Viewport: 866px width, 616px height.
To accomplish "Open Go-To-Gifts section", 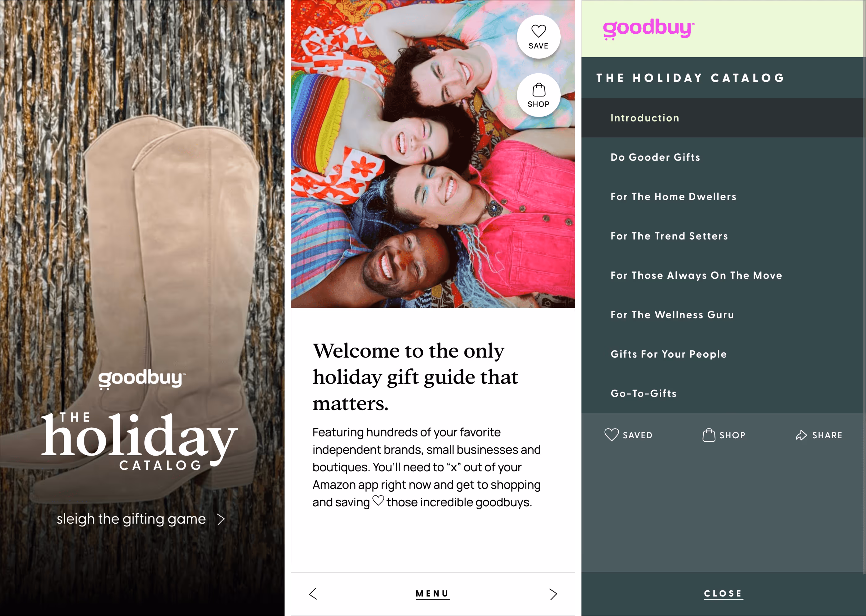I will (723, 393).
